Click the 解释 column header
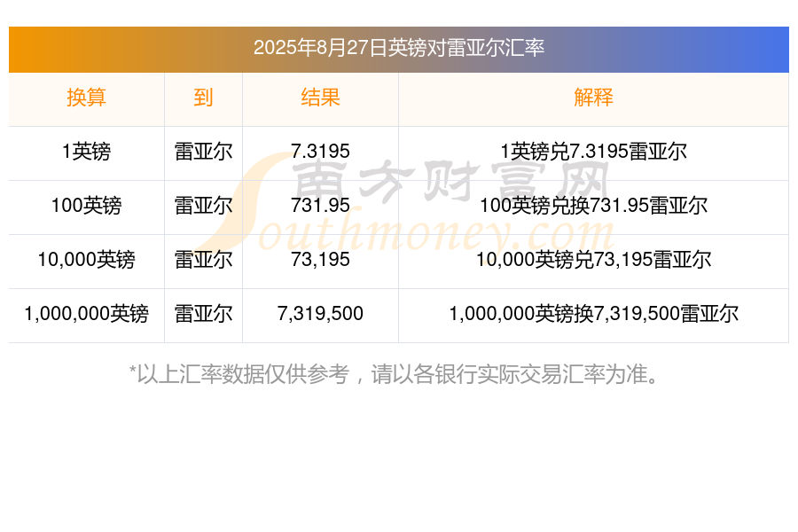 [x=593, y=98]
